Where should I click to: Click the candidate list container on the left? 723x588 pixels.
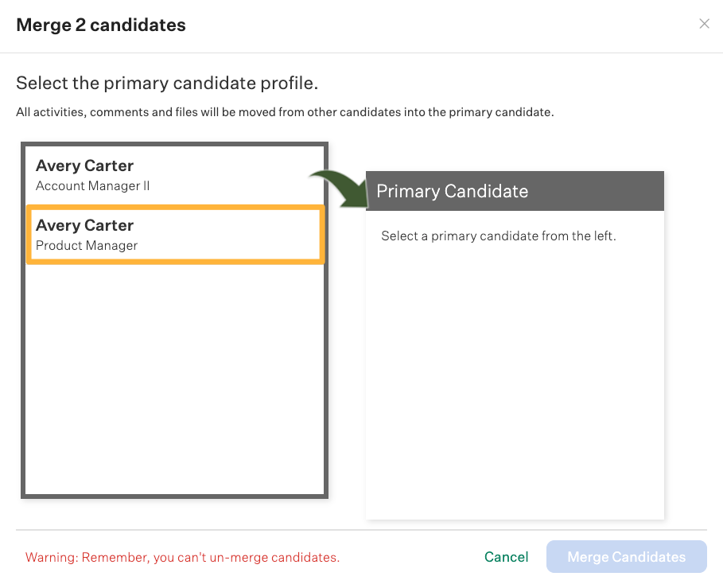click(175, 358)
